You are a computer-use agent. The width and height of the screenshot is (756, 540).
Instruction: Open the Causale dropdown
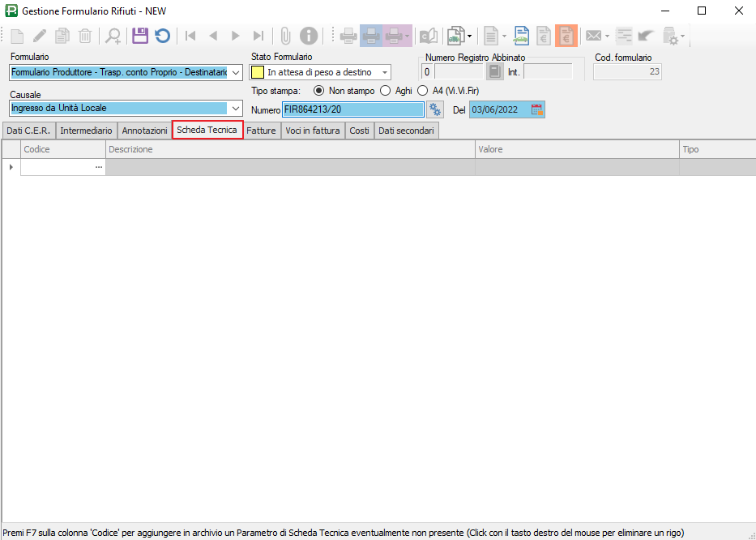236,108
